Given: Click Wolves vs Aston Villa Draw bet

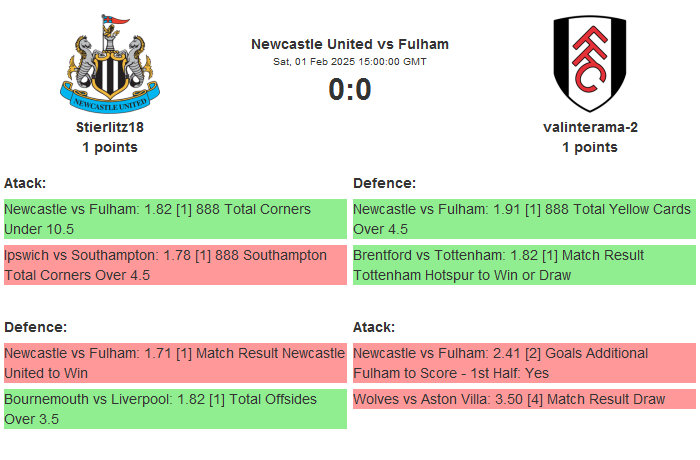Looking at the screenshot, I should [524, 399].
